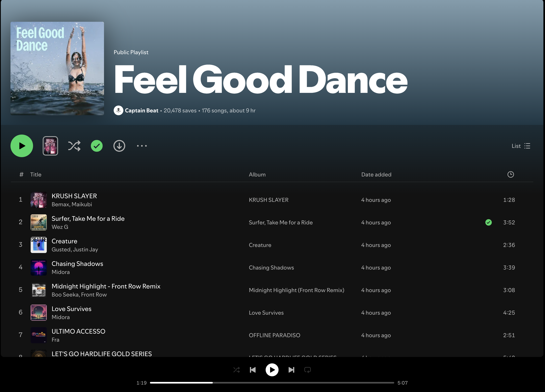Open the Surfer, Take Me for a Ride album
The width and height of the screenshot is (545, 392).
(x=281, y=222)
